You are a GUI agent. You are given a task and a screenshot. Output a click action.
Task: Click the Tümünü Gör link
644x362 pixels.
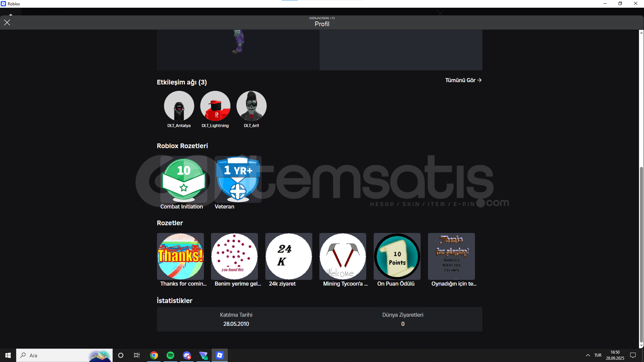coord(464,80)
